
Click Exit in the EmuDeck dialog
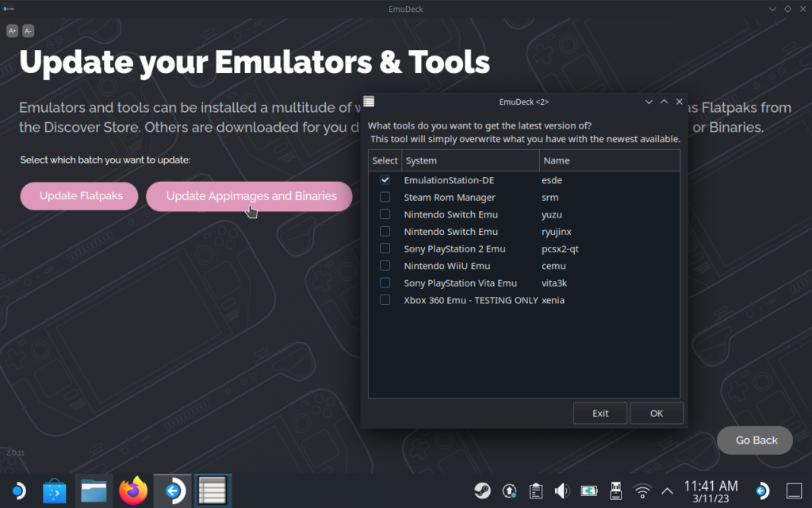pyautogui.click(x=600, y=413)
